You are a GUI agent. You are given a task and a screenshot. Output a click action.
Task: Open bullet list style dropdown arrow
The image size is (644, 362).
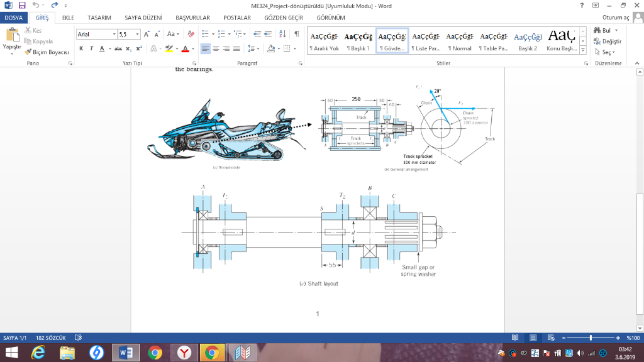[213, 35]
